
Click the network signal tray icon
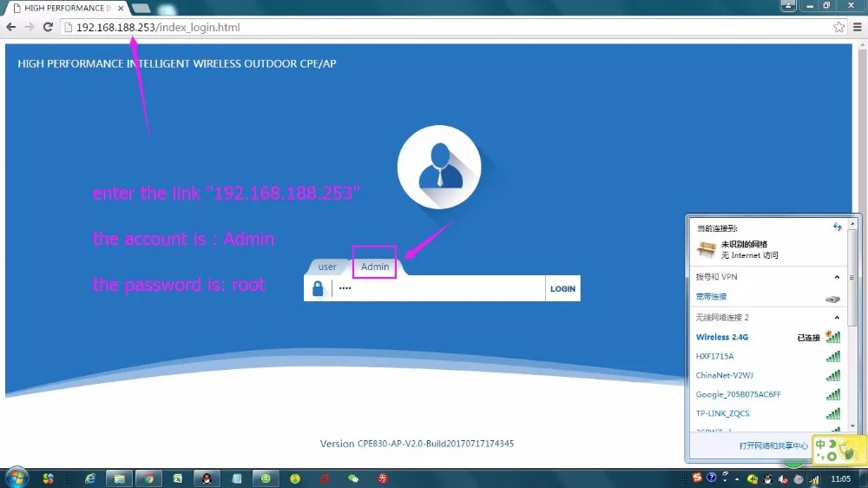(814, 479)
